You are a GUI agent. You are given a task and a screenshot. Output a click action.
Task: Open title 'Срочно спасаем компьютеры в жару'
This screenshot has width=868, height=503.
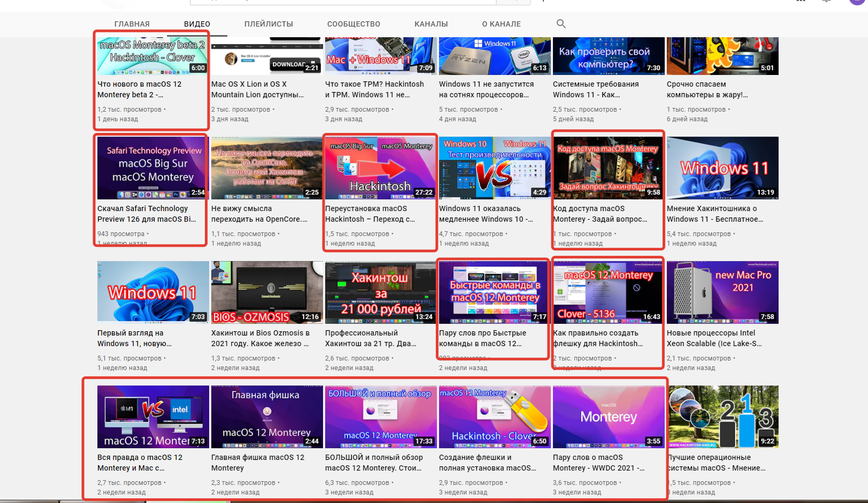point(707,89)
